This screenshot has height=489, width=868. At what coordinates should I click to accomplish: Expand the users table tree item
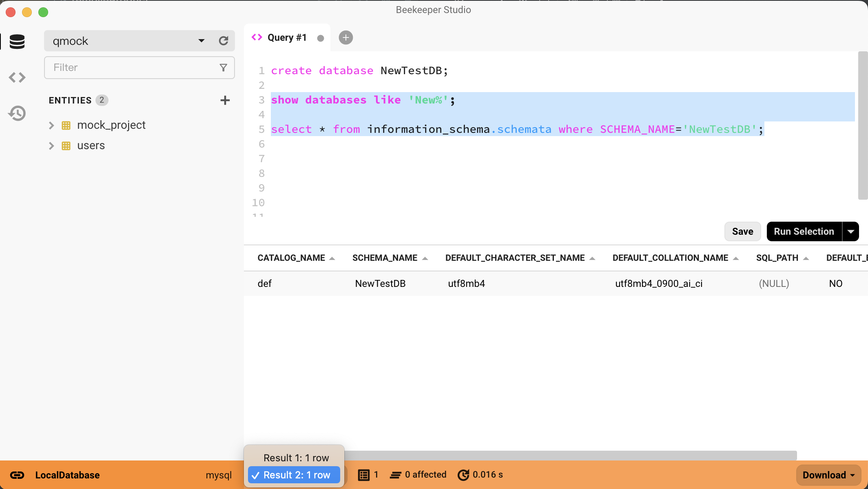coord(51,145)
